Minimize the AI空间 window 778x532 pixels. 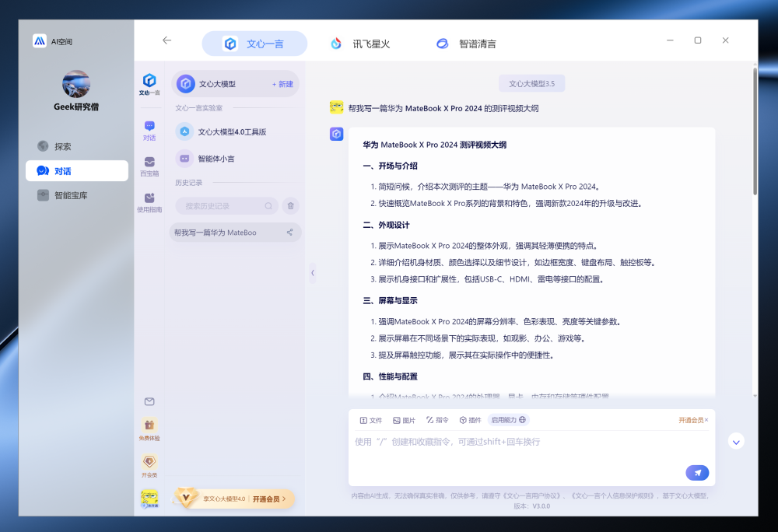670,40
